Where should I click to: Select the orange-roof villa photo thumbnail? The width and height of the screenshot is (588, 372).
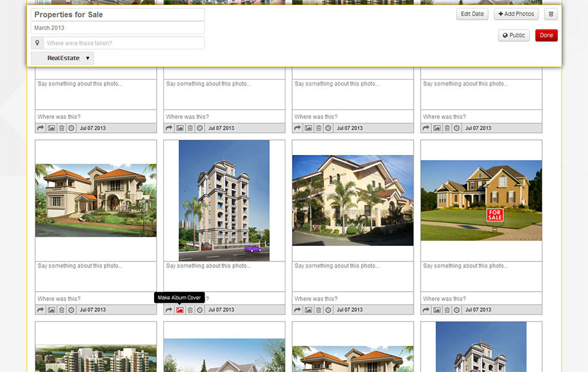[96, 200]
